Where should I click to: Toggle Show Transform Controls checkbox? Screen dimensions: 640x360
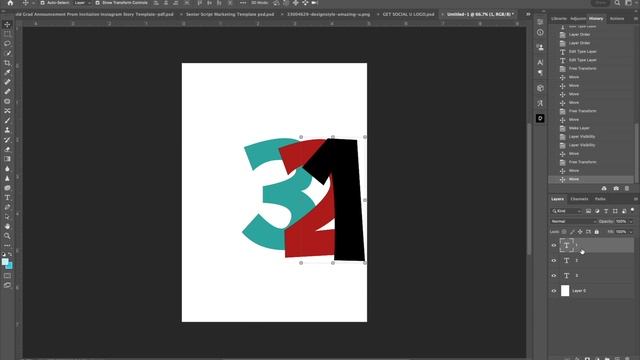(x=98, y=3)
